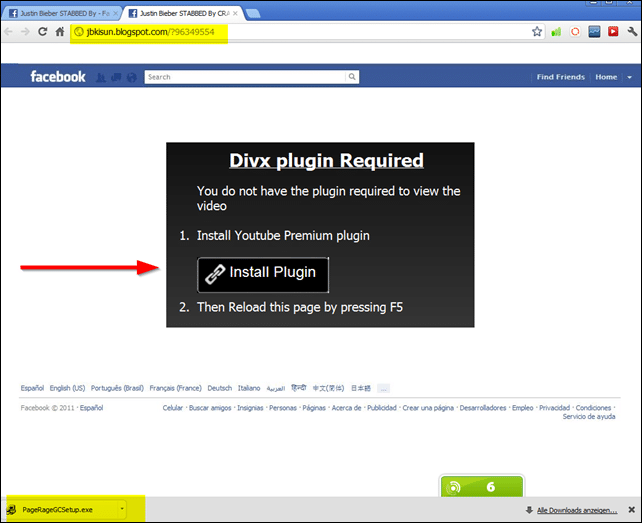The height and width of the screenshot is (523, 642).
Task: Choose Italiano language
Action: (249, 388)
